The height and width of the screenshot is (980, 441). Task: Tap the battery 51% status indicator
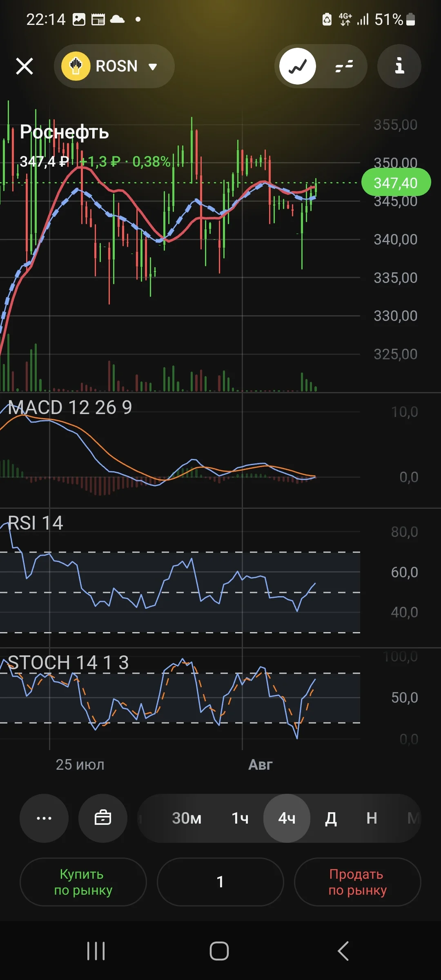pos(395,19)
